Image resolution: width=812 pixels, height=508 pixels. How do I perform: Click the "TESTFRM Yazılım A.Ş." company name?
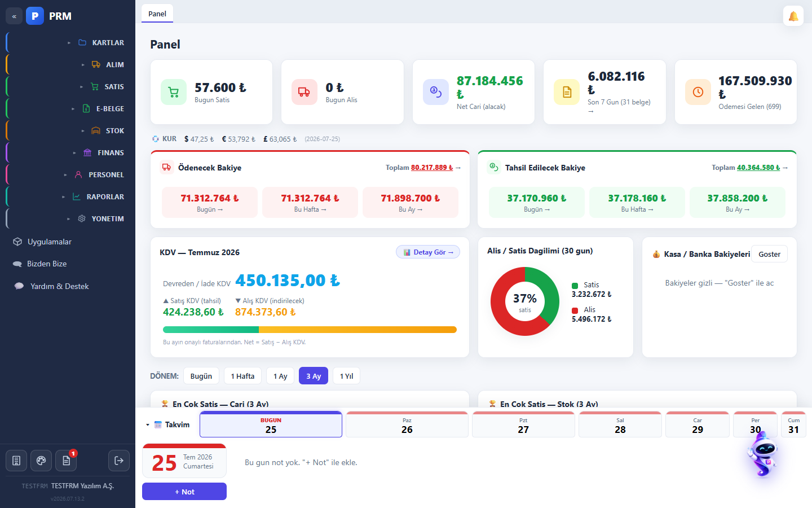82,486
